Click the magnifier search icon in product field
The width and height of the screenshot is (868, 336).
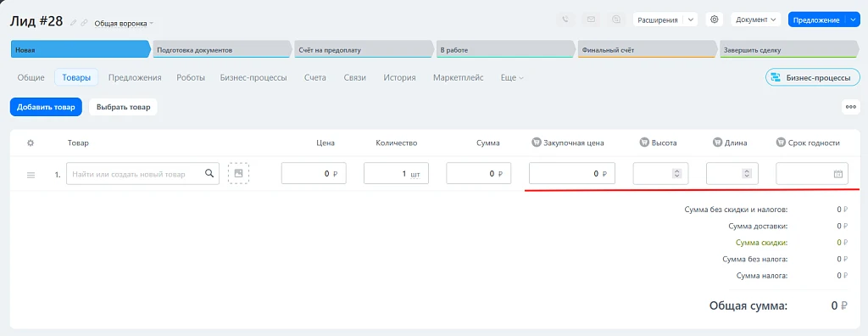pyautogui.click(x=209, y=174)
